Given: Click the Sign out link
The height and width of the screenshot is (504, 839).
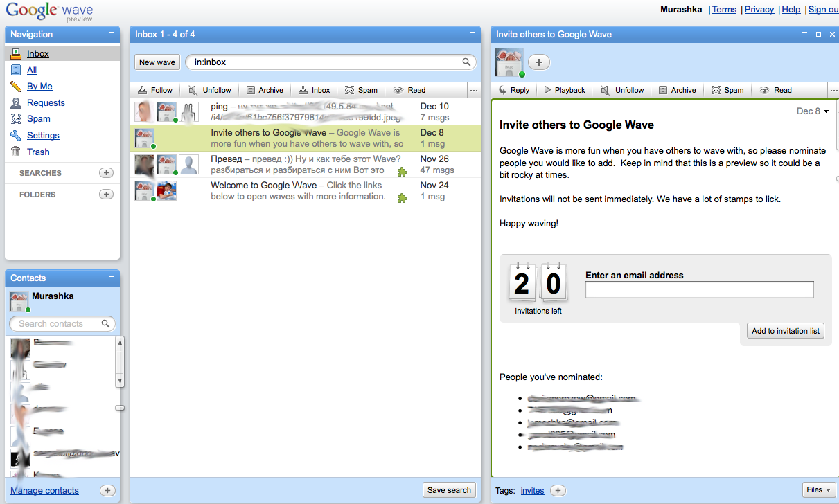Looking at the screenshot, I should pos(823,9).
